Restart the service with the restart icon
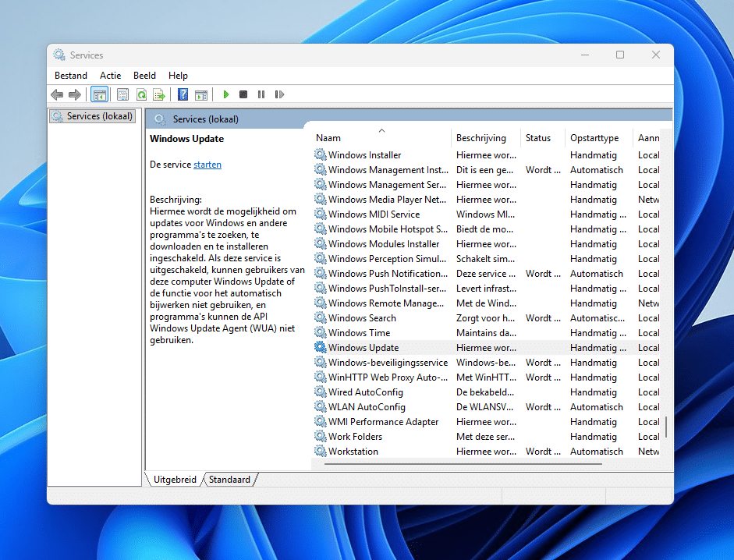The height and width of the screenshot is (560, 734). click(279, 94)
